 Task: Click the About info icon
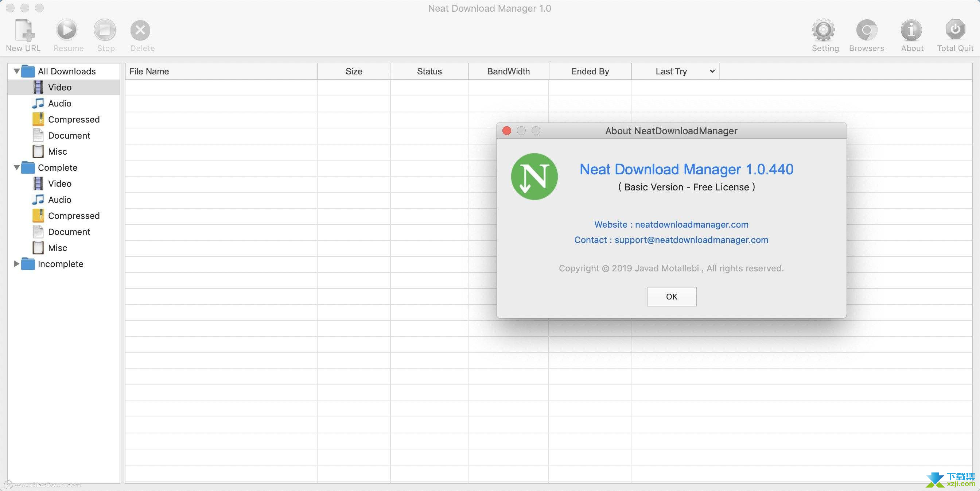(911, 30)
